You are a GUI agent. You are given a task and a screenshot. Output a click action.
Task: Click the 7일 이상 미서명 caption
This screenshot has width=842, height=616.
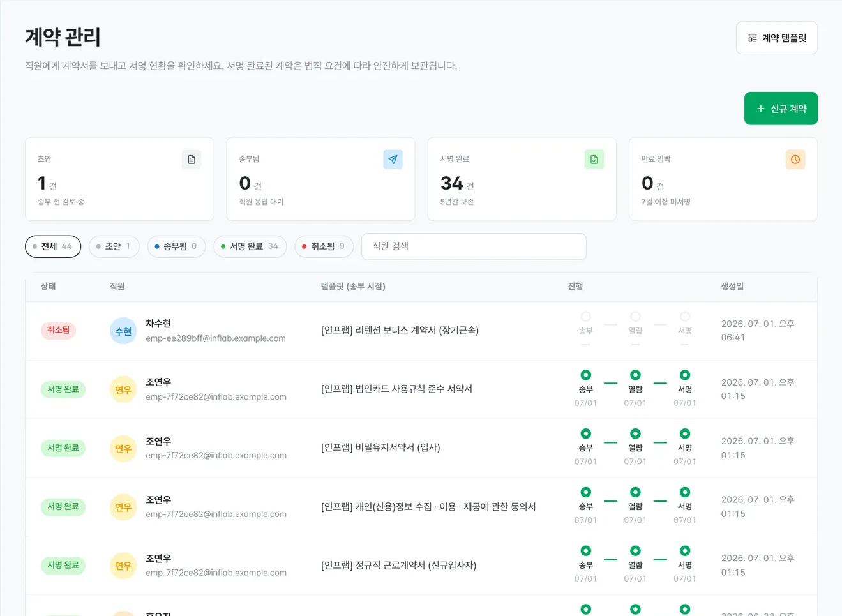[666, 202]
